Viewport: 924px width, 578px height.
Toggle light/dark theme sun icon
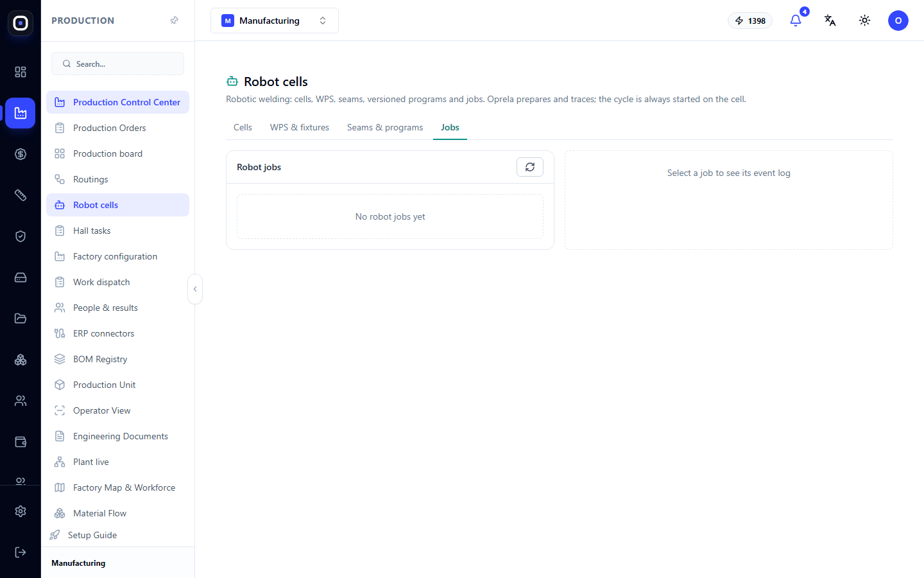click(865, 21)
